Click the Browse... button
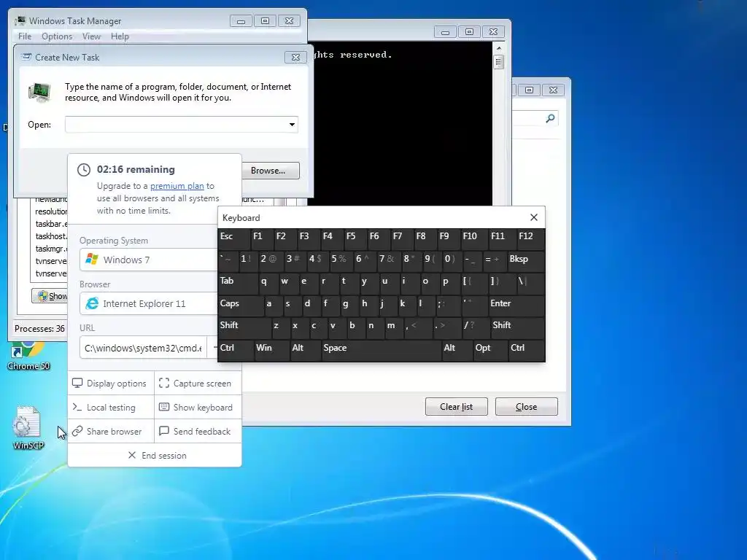This screenshot has height=560, width=747. (271, 171)
